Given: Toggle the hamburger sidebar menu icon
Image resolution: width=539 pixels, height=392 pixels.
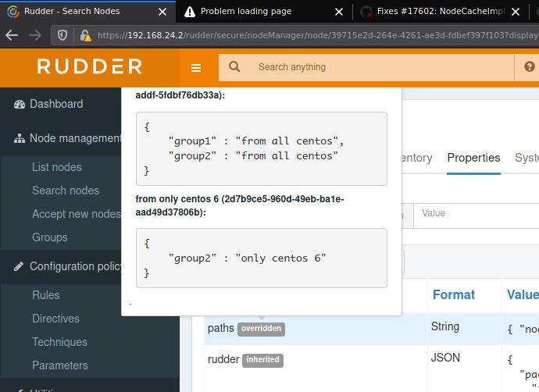Looking at the screenshot, I should [x=196, y=68].
